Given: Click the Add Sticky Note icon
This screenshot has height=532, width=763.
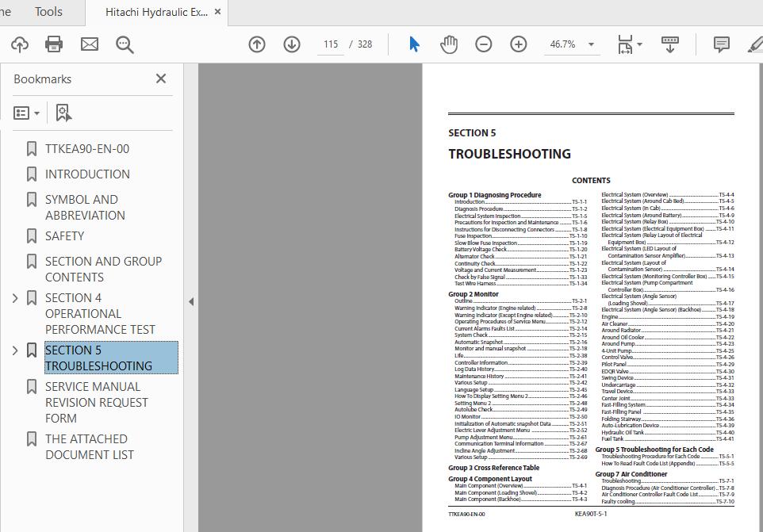Looking at the screenshot, I should tap(720, 44).
